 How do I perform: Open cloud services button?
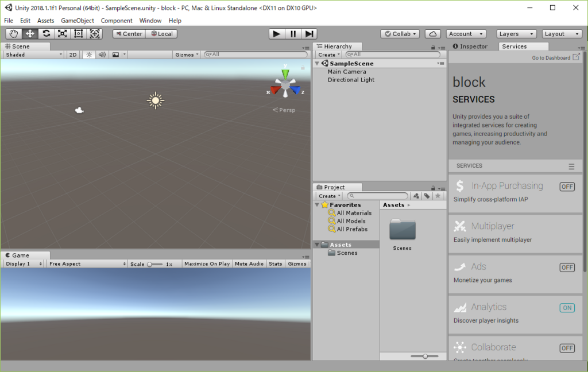click(x=432, y=34)
